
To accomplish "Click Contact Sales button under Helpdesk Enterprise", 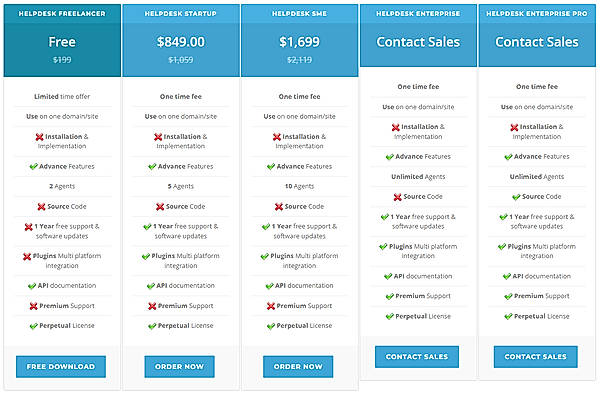I will pos(417,357).
